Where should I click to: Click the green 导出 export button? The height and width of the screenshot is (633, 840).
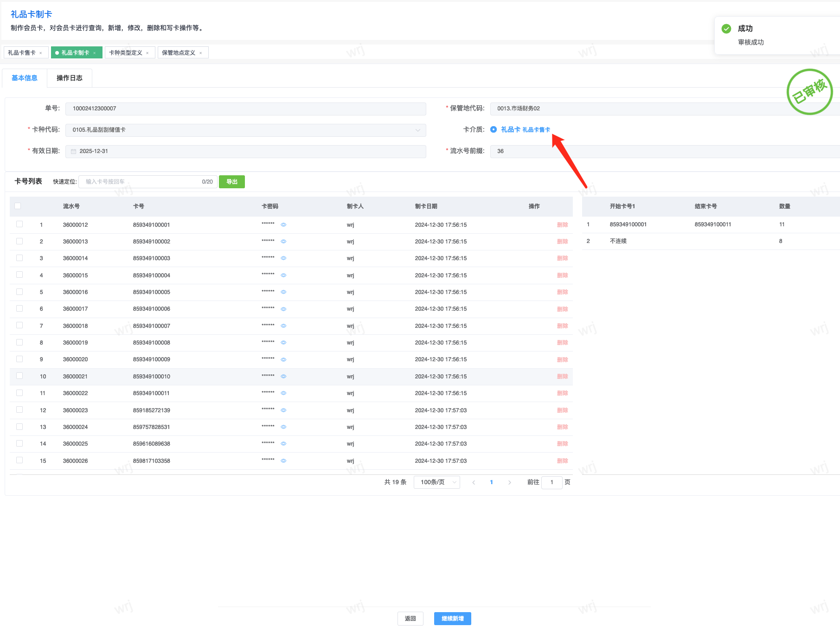pos(231,182)
